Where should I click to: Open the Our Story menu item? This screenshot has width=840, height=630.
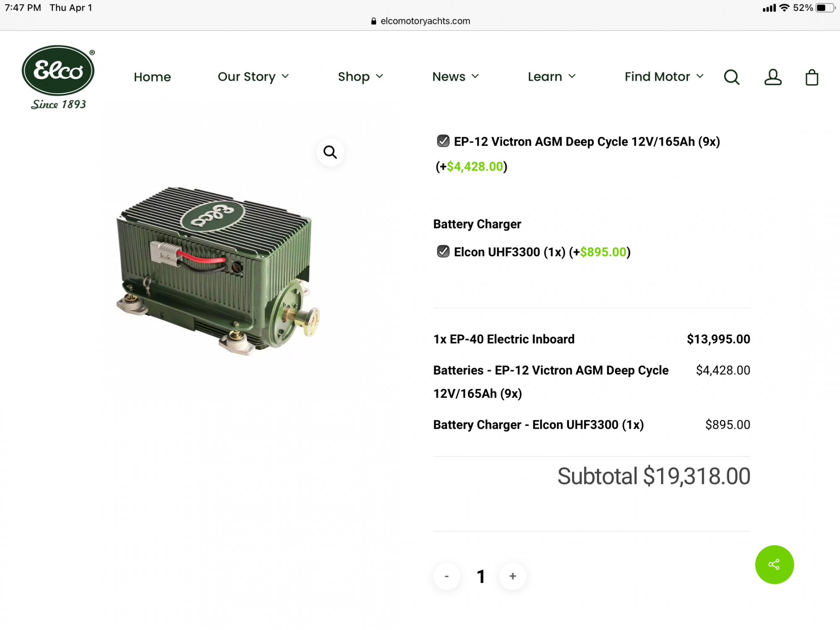[247, 77]
